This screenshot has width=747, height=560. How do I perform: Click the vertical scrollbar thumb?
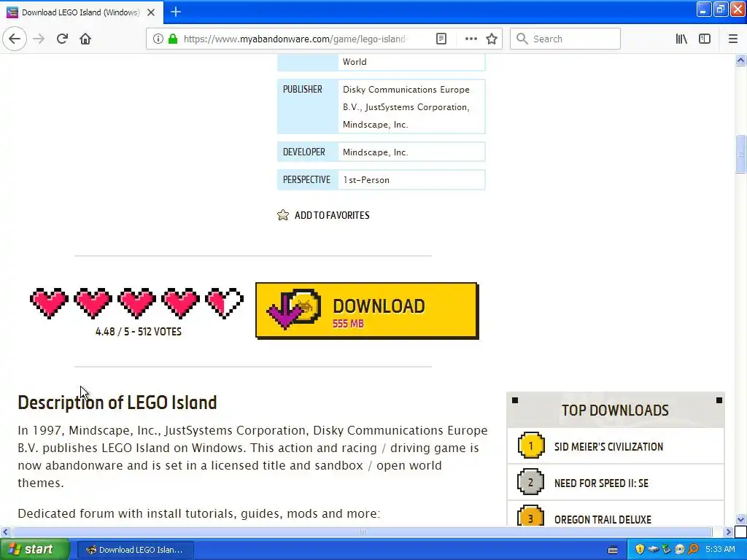click(x=740, y=155)
